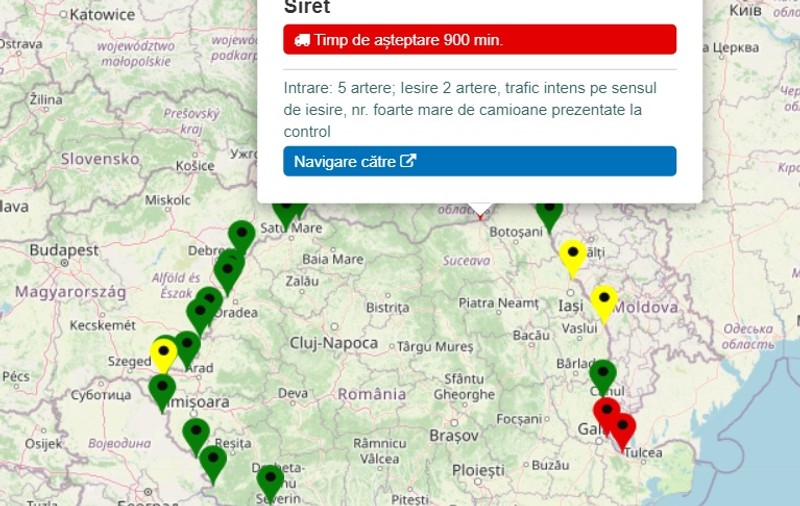800x506 pixels.
Task: Select the yellow marker near Szeged
Action: pos(163,355)
